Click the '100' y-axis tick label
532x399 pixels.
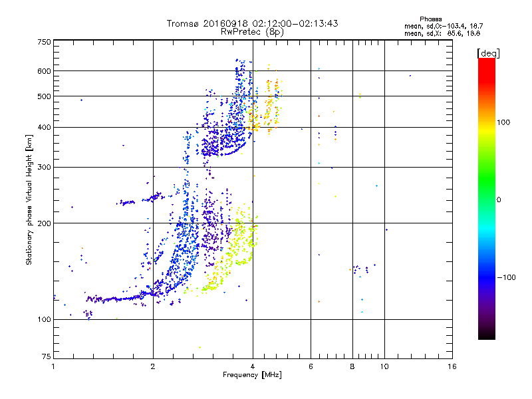44,320
